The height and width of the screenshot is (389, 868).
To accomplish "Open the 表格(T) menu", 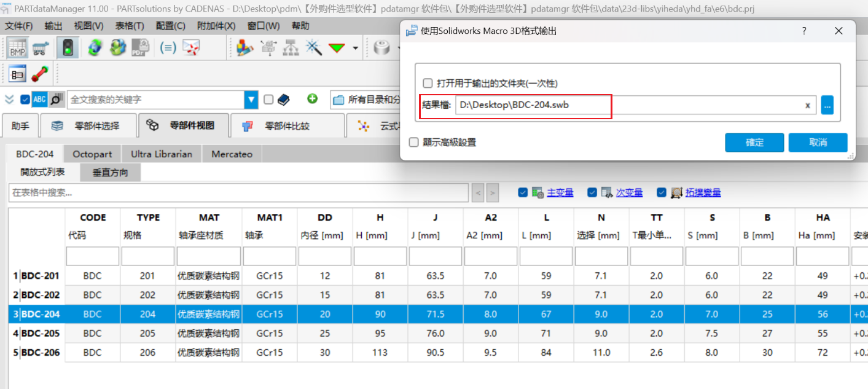I will point(130,26).
